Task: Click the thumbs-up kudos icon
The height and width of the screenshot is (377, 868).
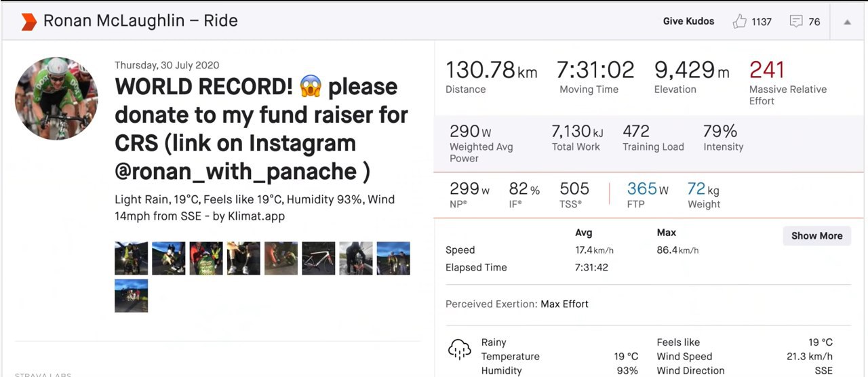Action: coord(739,22)
